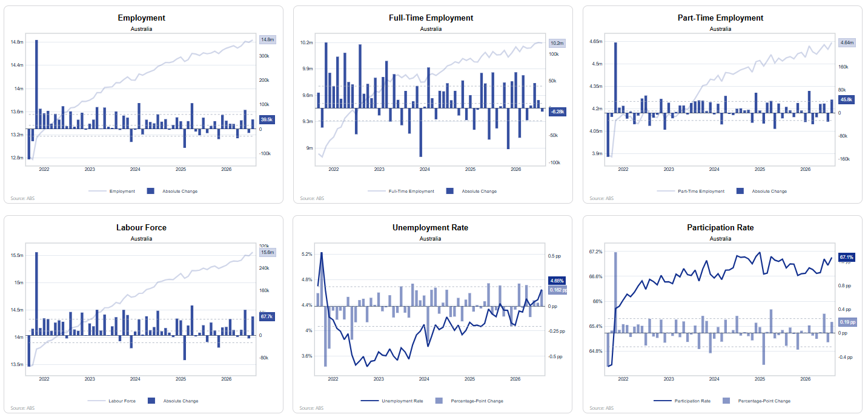The width and height of the screenshot is (868, 417).
Task: Toggle Absolute Change legend in Part-Time Employment chart
Action: pyautogui.click(x=761, y=192)
